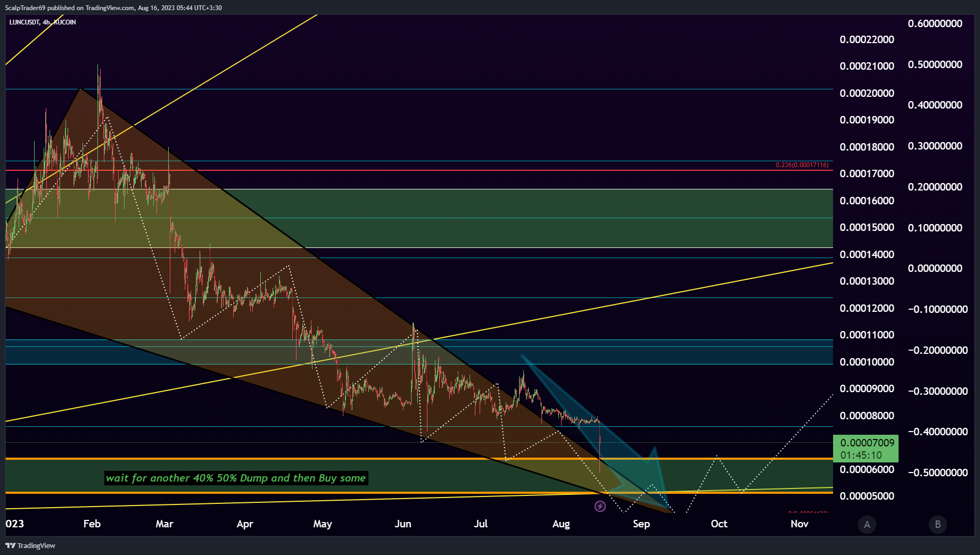The height and width of the screenshot is (555, 980).
Task: Click the May label on time axis
Action: (x=323, y=524)
